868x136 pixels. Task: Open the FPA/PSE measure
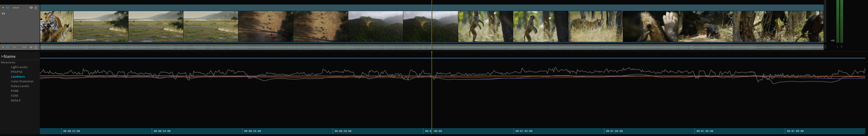click(x=17, y=72)
